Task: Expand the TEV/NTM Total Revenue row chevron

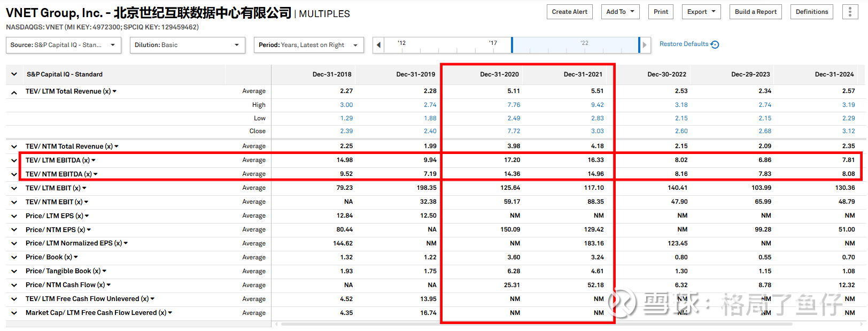Action: (14, 147)
